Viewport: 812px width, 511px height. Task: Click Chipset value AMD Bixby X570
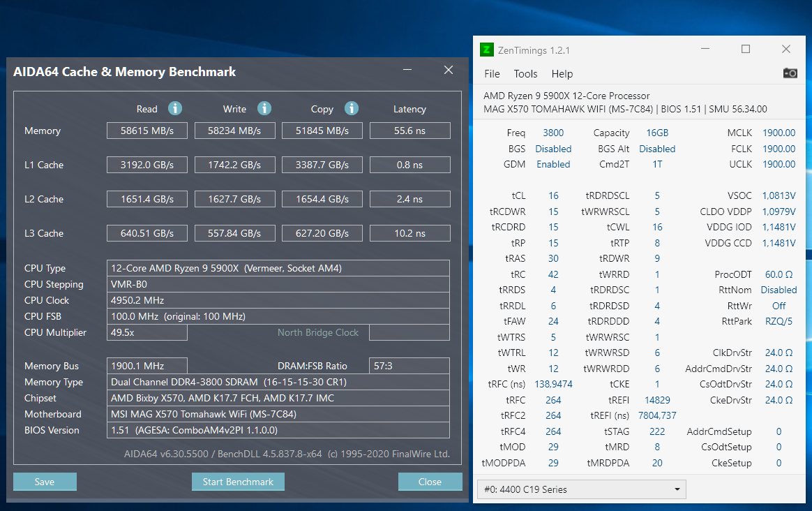point(278,398)
